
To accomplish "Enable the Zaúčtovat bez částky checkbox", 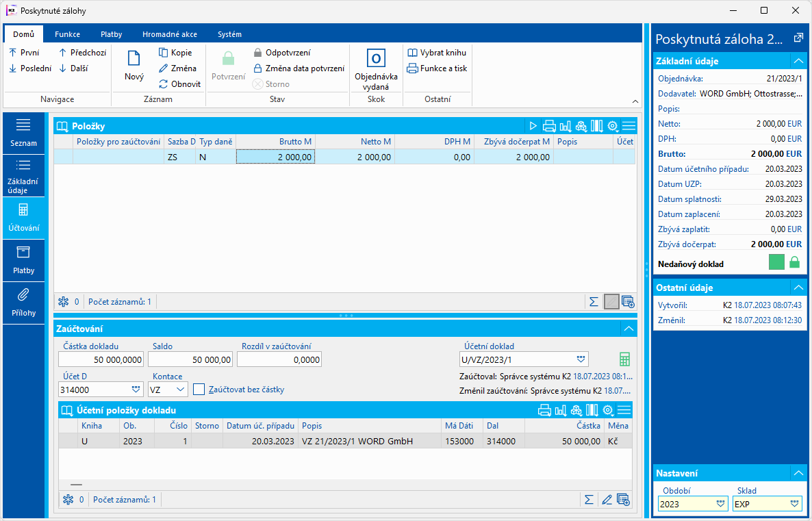I will (x=199, y=390).
